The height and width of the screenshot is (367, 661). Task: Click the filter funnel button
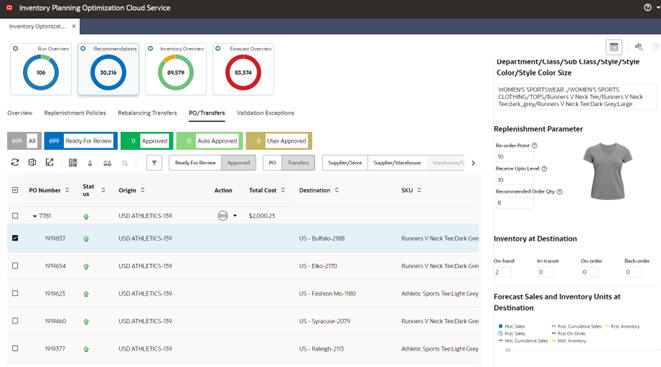click(x=154, y=163)
